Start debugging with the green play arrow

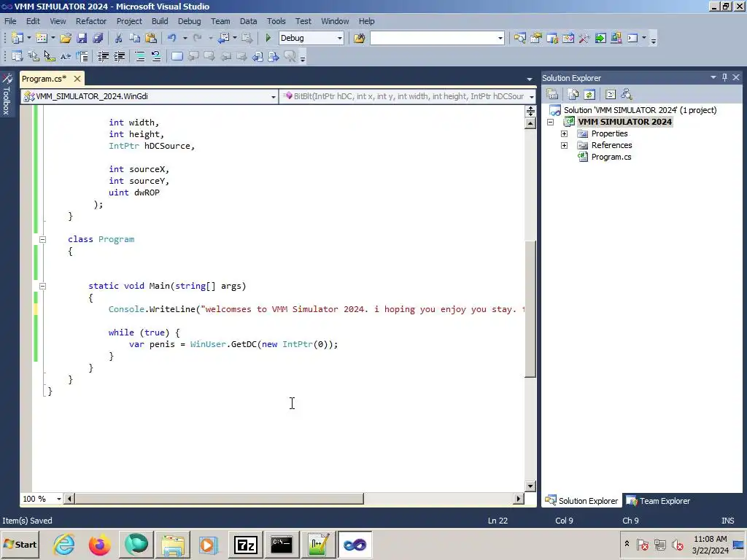[268, 38]
